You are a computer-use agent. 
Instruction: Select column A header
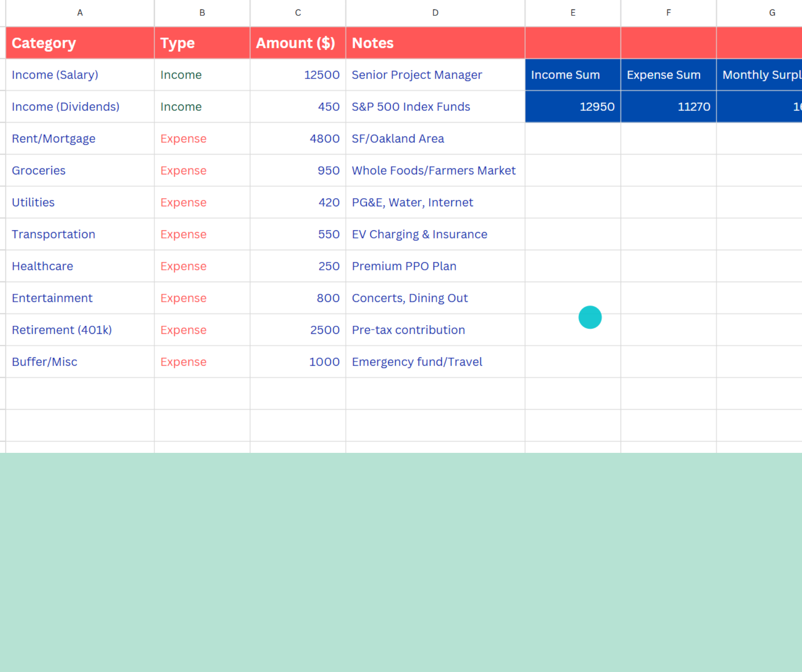click(80, 13)
